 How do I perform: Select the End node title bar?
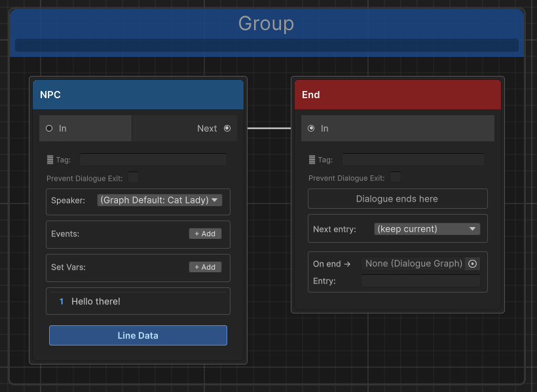tap(398, 95)
